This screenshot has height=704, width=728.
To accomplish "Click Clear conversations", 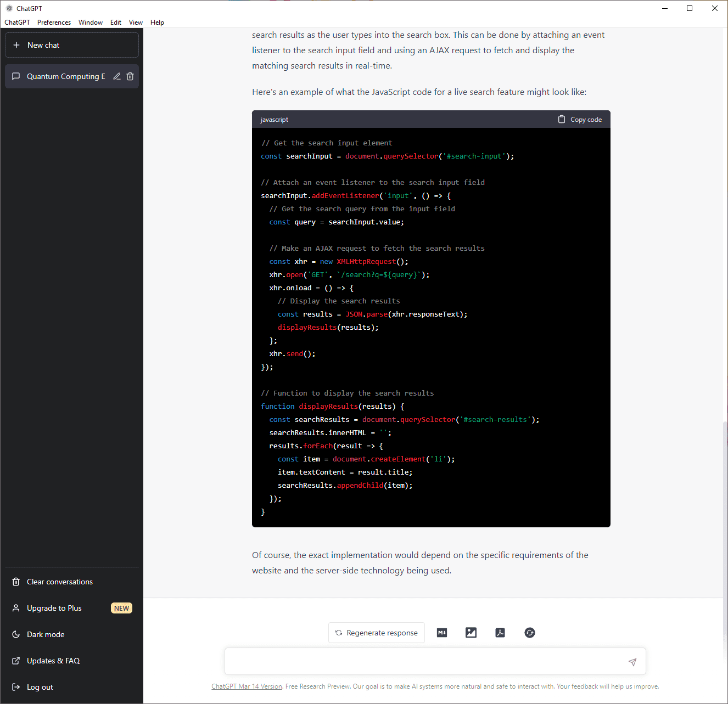I will point(72,582).
